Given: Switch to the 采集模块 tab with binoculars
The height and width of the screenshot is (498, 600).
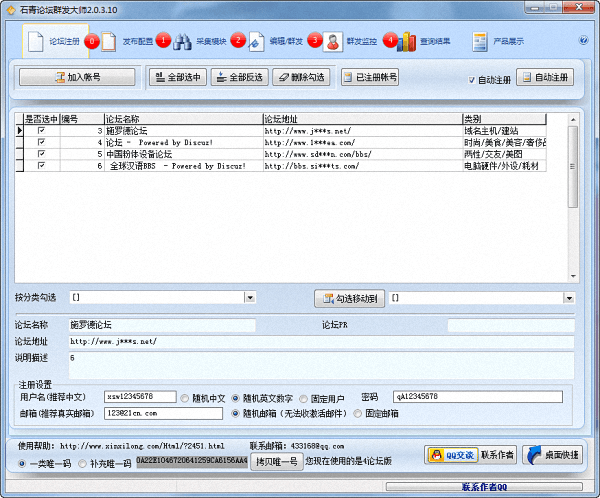Looking at the screenshot, I should 183,42.
